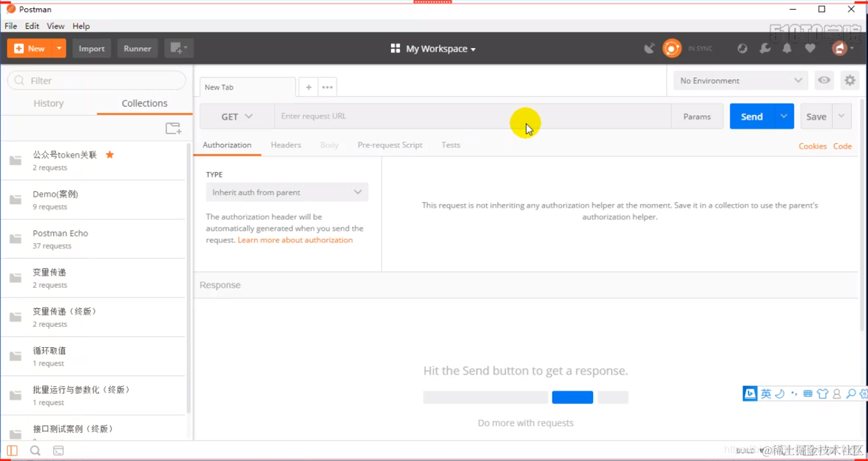Open the 变量传递 collection with no suffix
868x461 pixels.
[x=93, y=278]
